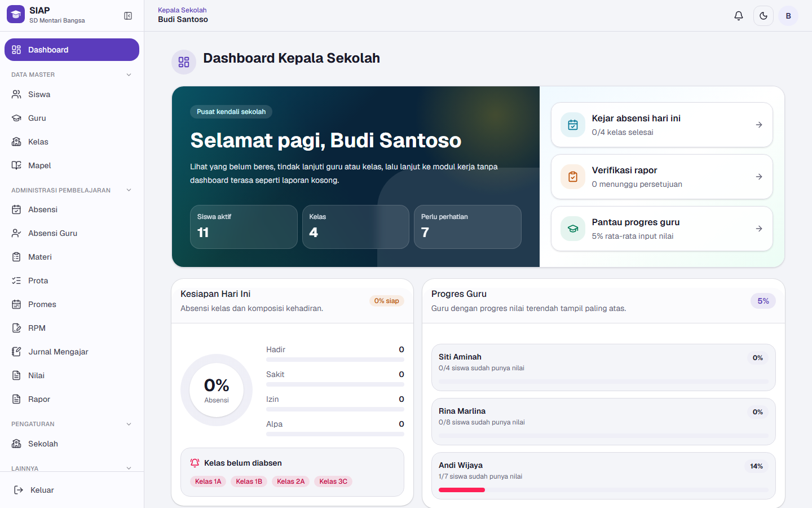Image resolution: width=812 pixels, height=508 pixels.
Task: Open the Dashboard menu item
Action: tap(72, 50)
